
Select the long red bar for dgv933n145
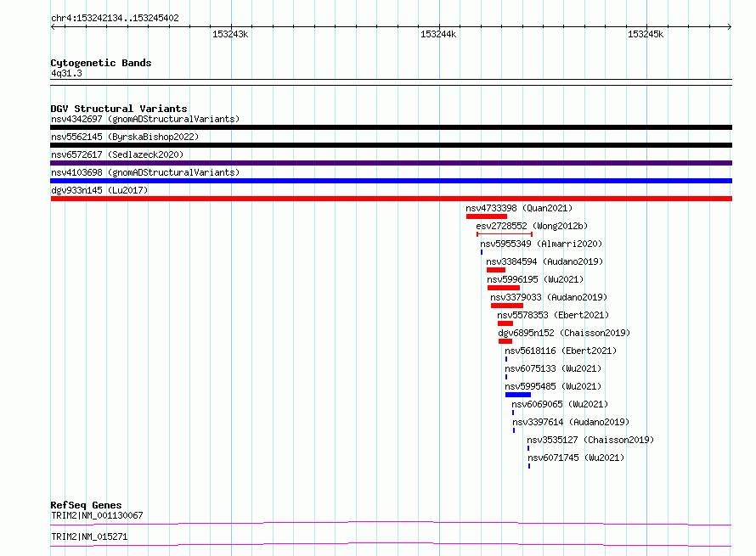click(391, 199)
